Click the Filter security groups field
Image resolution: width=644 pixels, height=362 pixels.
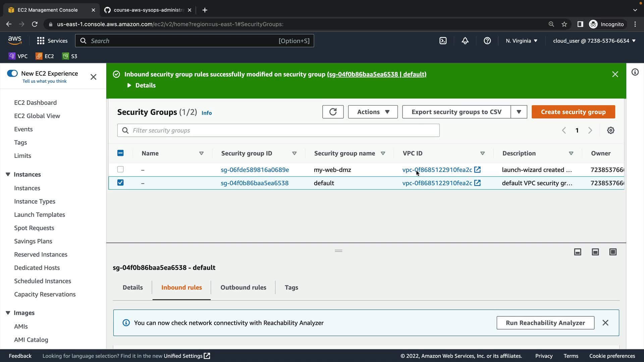coord(278,130)
